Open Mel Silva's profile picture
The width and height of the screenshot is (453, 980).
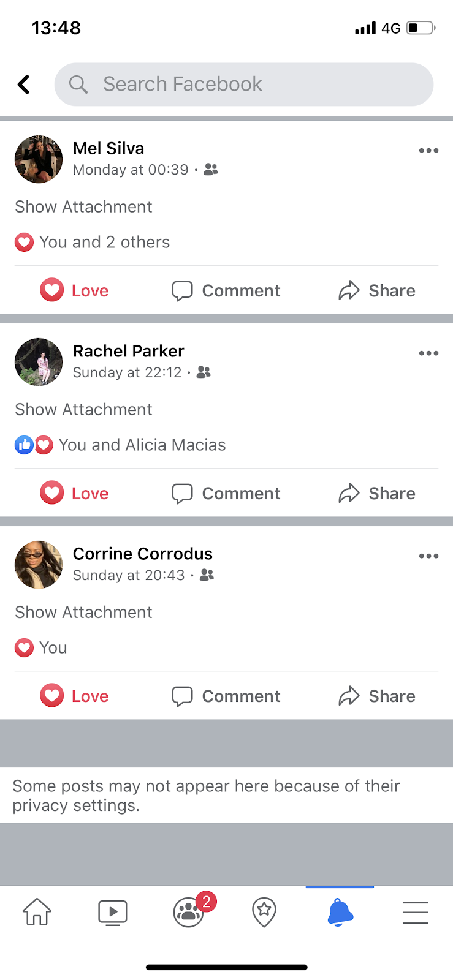click(x=39, y=159)
